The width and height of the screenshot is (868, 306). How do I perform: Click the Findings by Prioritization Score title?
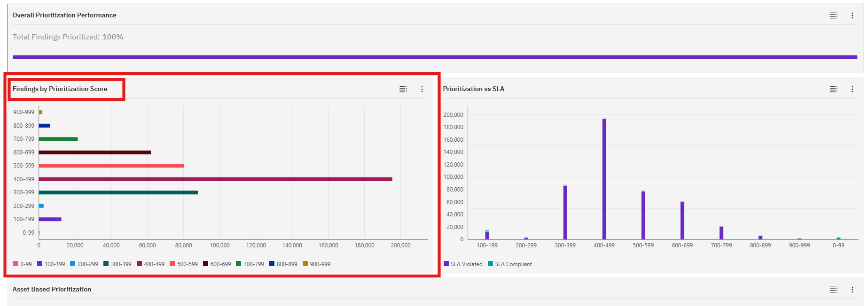(60, 89)
